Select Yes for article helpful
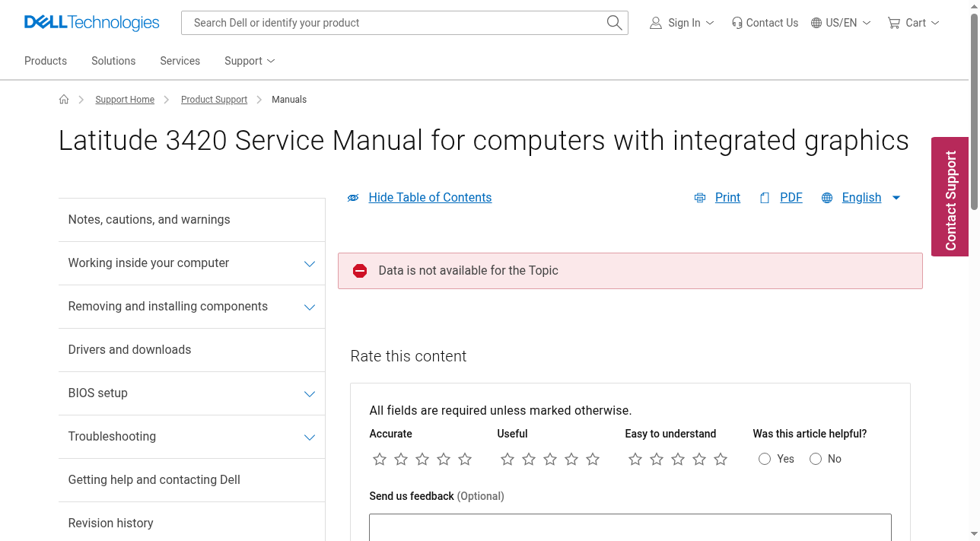Viewport: 980px width, 541px height. click(x=765, y=459)
